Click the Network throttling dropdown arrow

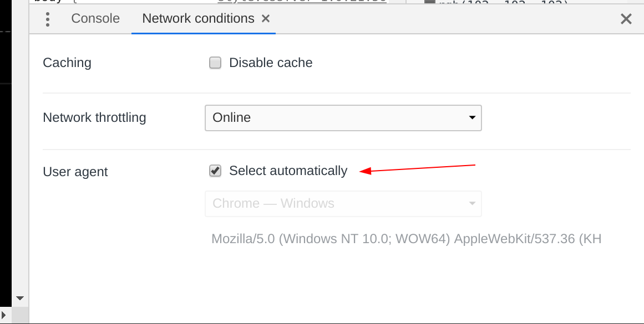tap(472, 117)
